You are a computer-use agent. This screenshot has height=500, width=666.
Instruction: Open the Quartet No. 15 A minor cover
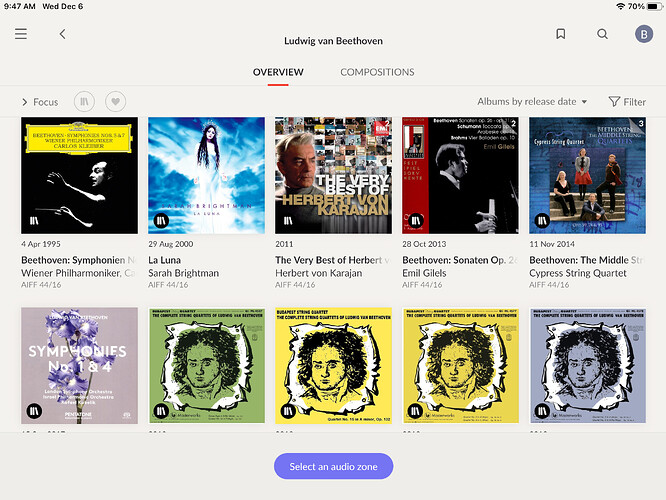333,366
